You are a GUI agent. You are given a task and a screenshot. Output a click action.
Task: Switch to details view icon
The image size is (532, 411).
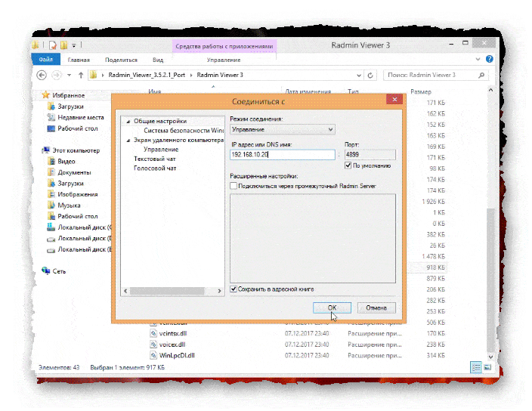coord(476,367)
